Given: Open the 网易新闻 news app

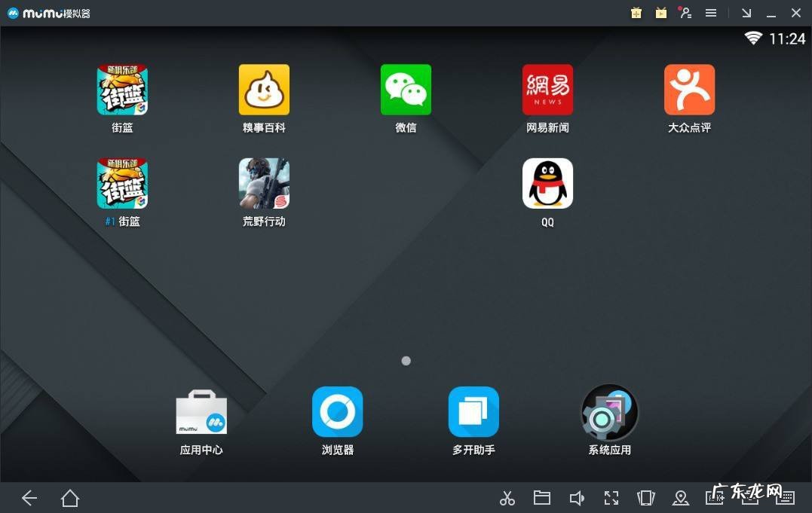Looking at the screenshot, I should click(x=547, y=90).
